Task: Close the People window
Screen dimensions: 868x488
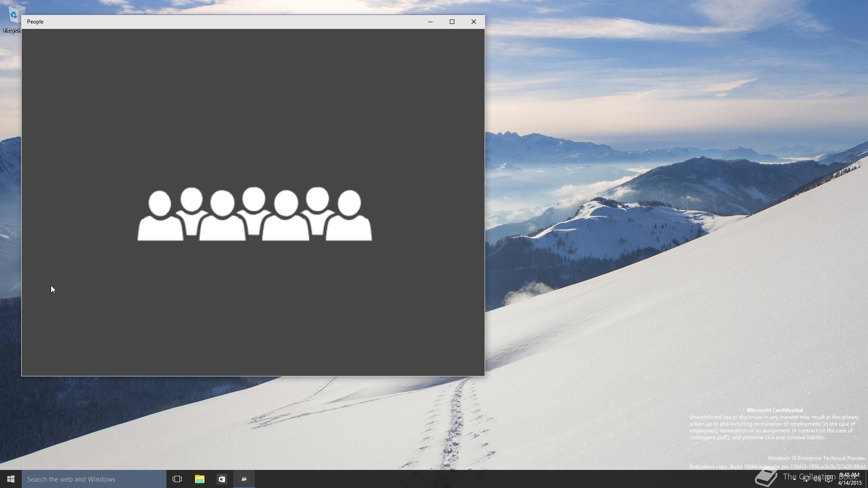Action: coord(474,22)
